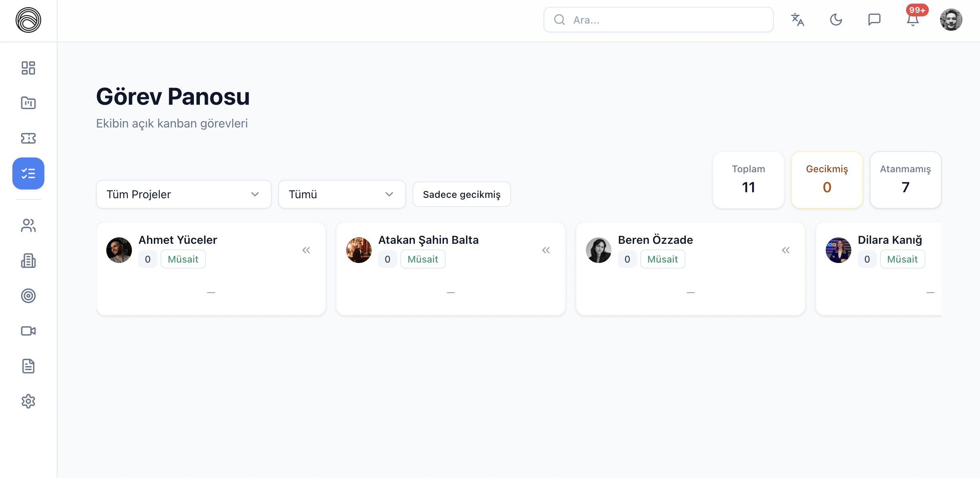Click task count 0 for Beren Özzade

[627, 259]
